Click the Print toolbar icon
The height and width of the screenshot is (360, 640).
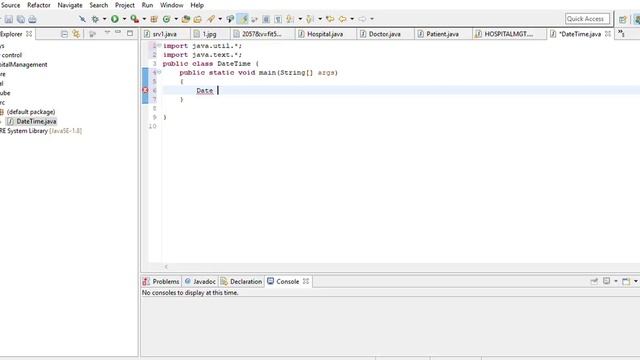point(32,19)
